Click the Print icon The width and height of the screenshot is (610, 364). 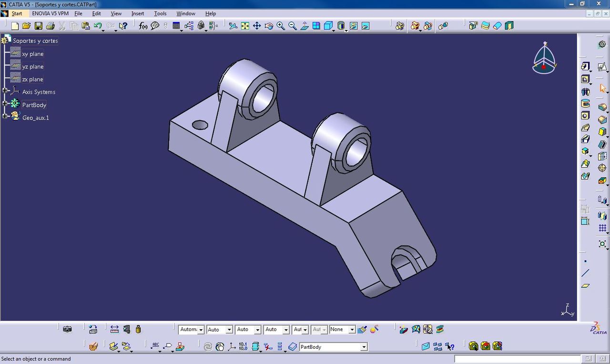coord(50,26)
